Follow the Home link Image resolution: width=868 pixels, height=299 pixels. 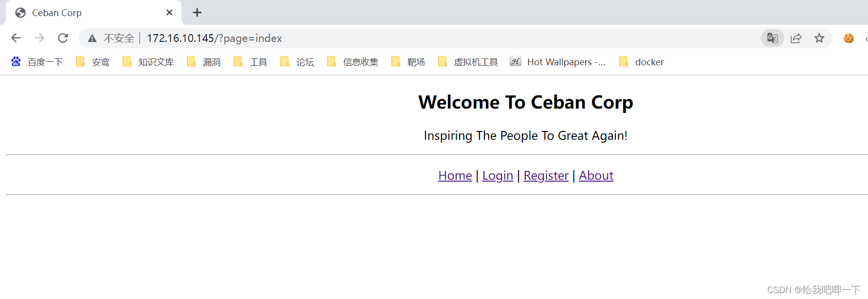(455, 175)
